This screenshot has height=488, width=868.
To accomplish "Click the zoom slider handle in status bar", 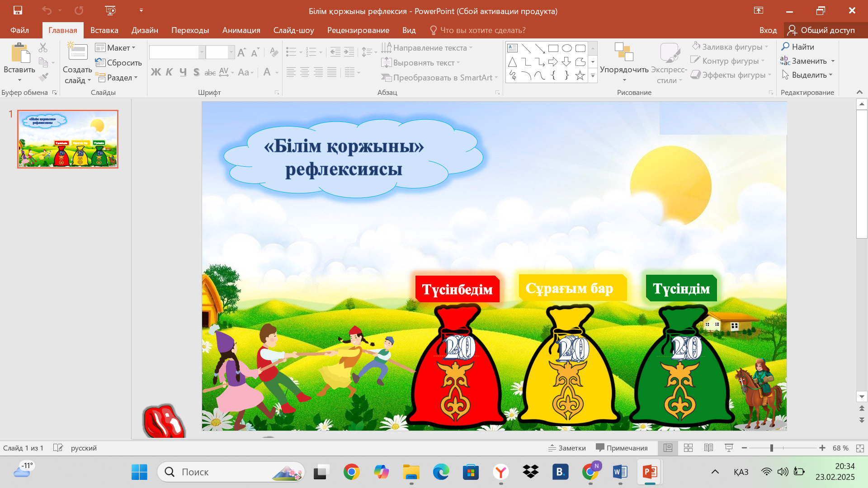I will (x=772, y=448).
